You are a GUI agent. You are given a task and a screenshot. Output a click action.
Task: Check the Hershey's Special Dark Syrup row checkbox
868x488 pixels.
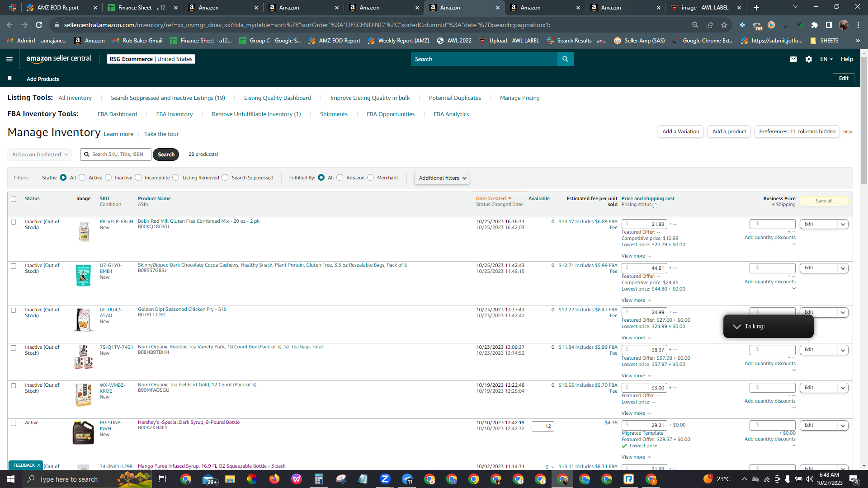[x=14, y=423]
